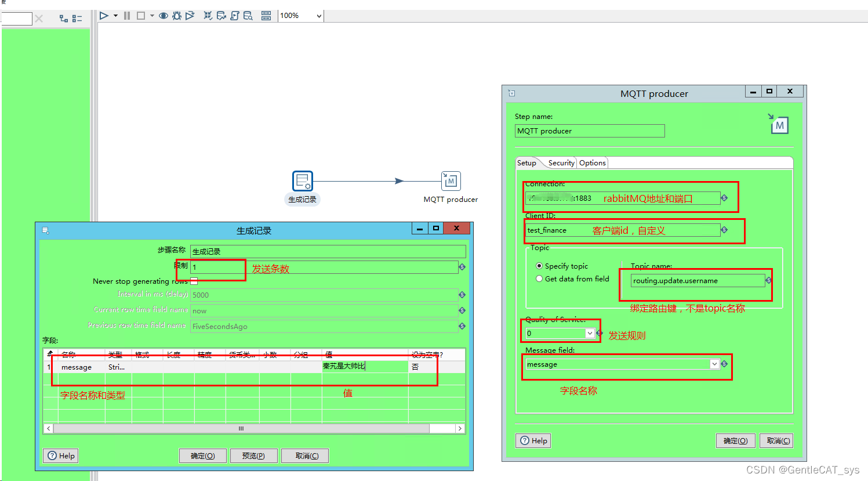Click the variable icon beside the Topic name field
This screenshot has width=868, height=481.
point(768,280)
